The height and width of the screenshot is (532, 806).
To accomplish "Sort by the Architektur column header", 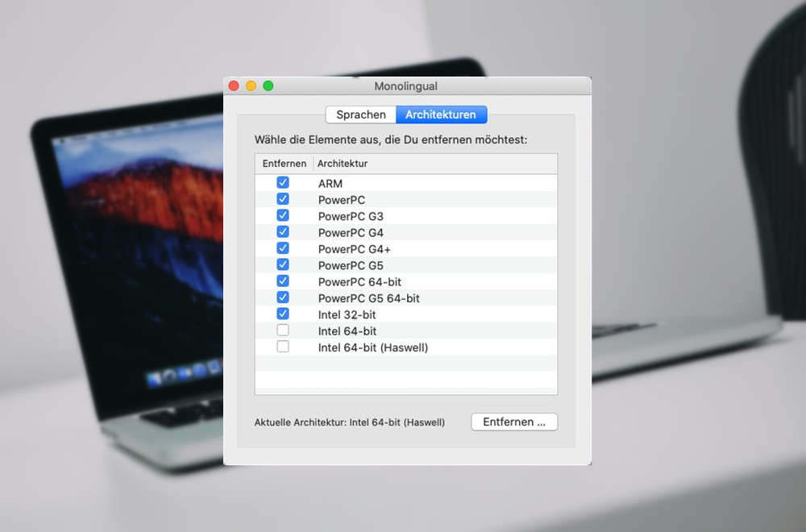I will (x=343, y=164).
